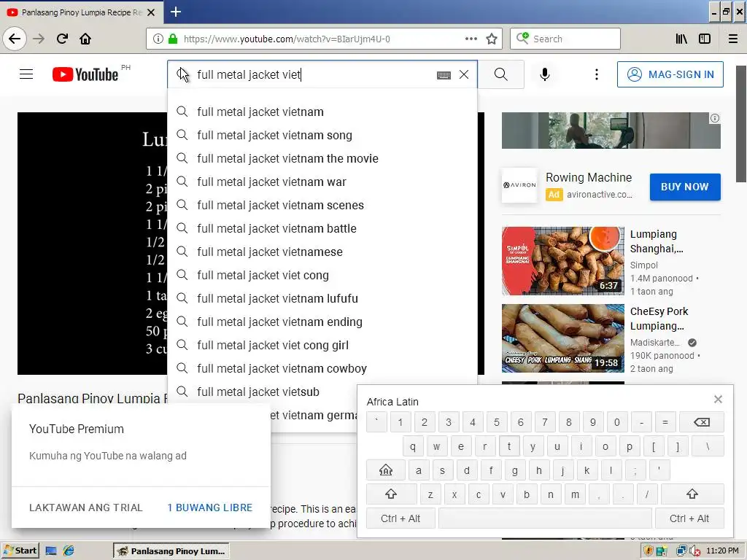Close the Panlasang Pinoy Lumpia tab

[151, 12]
